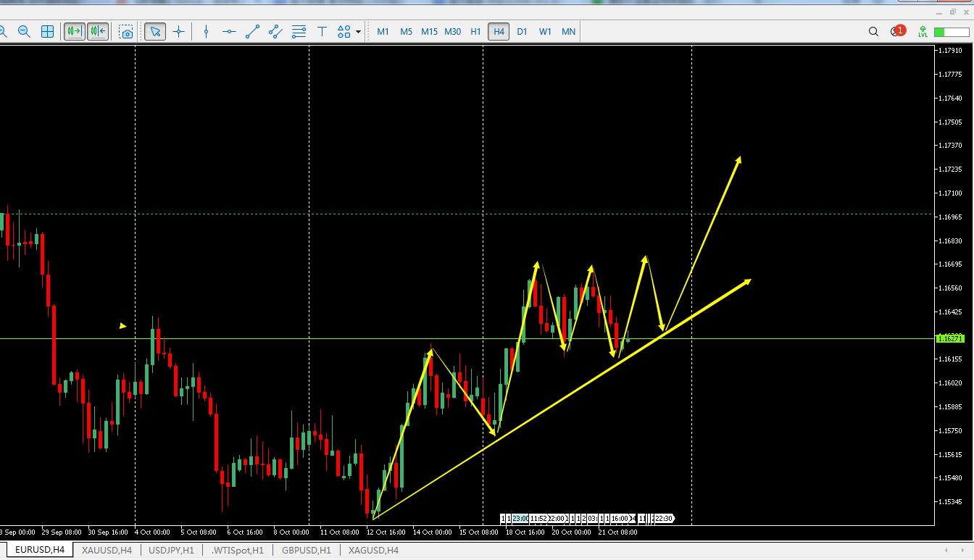Click the 1.17100 price scale value
Image resolution: width=974 pixels, height=560 pixels.
949,193
